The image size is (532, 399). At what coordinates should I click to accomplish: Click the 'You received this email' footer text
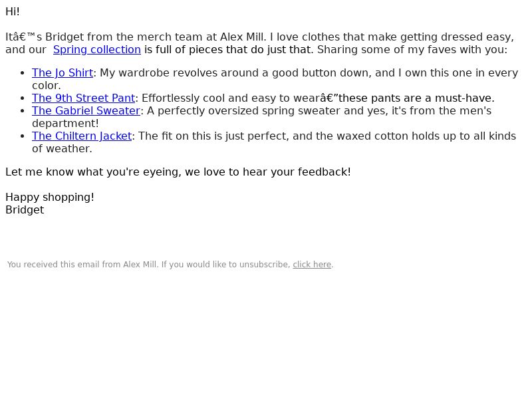148,264
